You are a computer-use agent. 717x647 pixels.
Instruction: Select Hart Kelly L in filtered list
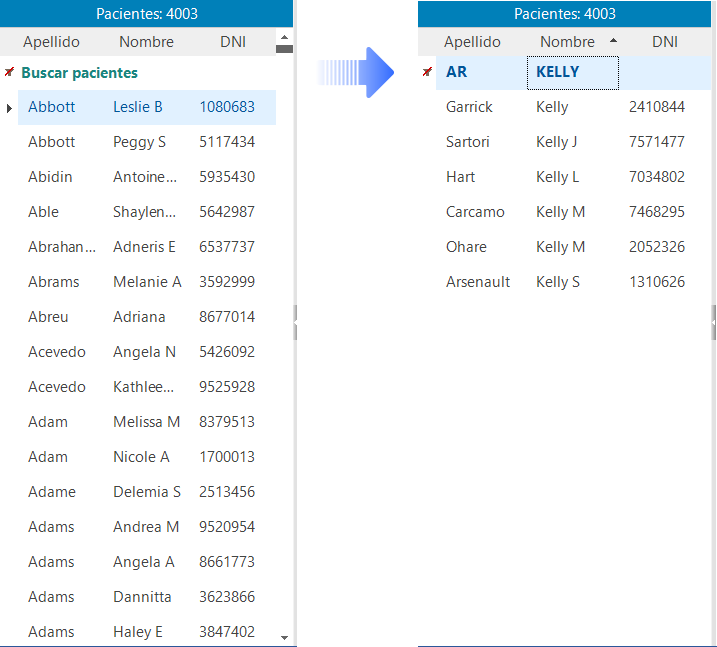point(573,177)
